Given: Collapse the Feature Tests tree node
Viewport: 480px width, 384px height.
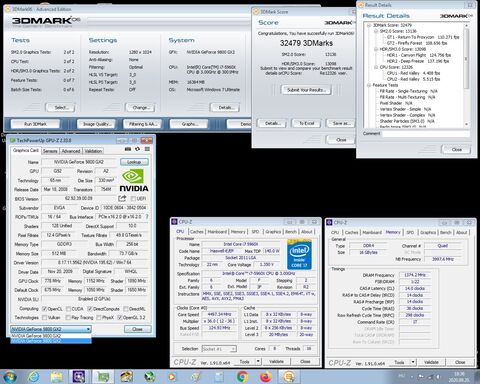Looking at the screenshot, I should pyautogui.click(x=369, y=85).
